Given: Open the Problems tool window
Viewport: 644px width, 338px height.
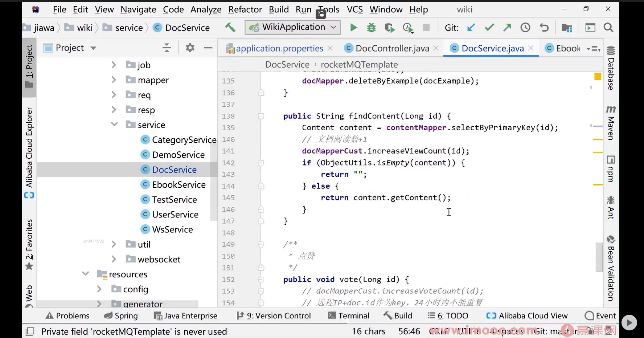Looking at the screenshot, I should click(67, 316).
